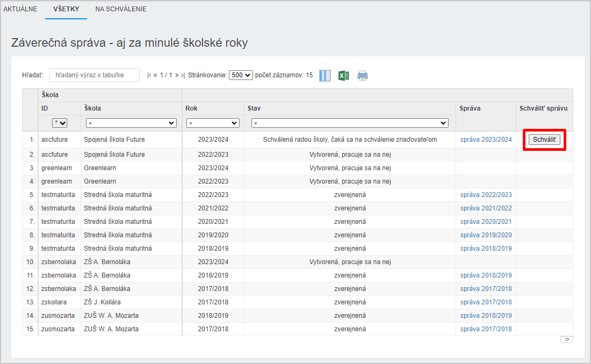Open správa 2021/2022 link

486,208
